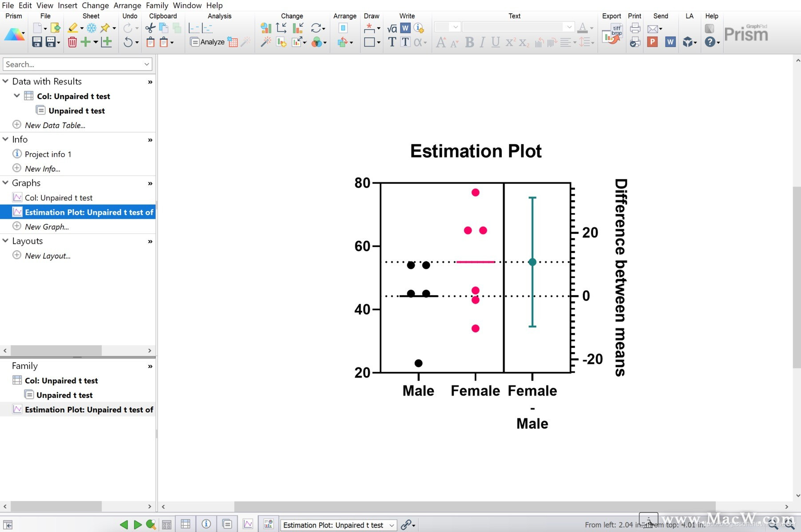Click New Layout... link
The height and width of the screenshot is (532, 801).
(48, 256)
